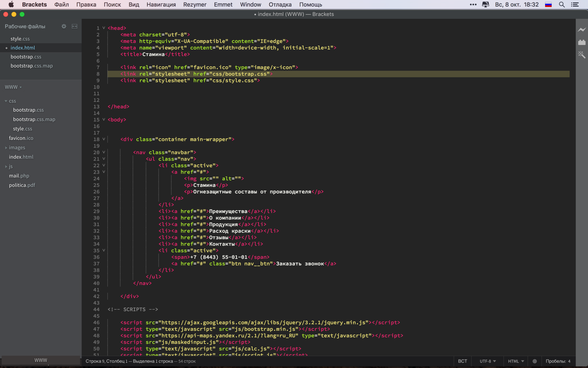Open mail.php in project tree

pyautogui.click(x=19, y=176)
